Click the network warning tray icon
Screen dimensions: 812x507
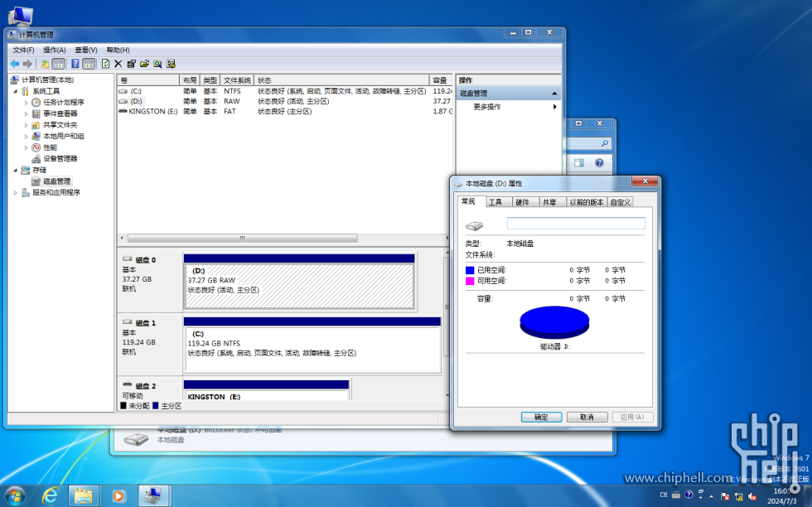tap(738, 496)
